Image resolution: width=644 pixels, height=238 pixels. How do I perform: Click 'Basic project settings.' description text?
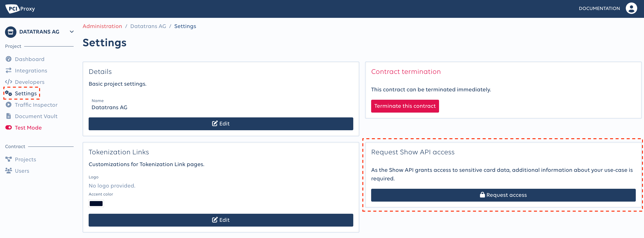[x=118, y=84]
